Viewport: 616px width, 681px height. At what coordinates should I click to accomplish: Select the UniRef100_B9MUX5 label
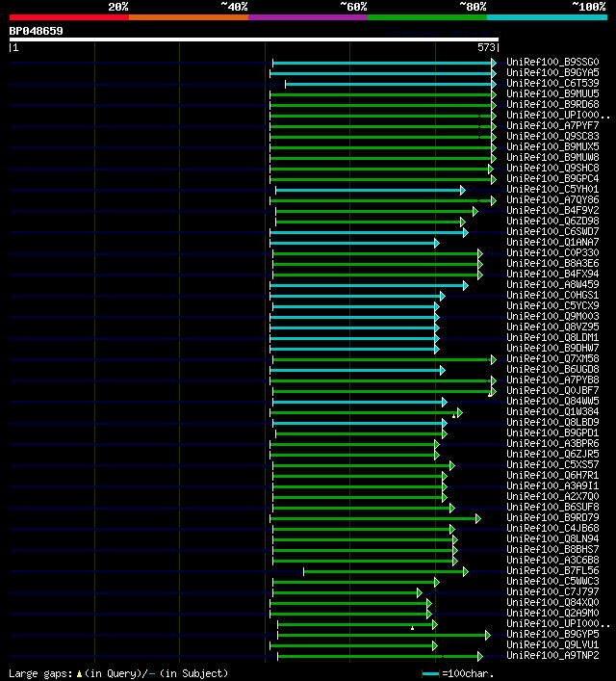pyautogui.click(x=552, y=146)
